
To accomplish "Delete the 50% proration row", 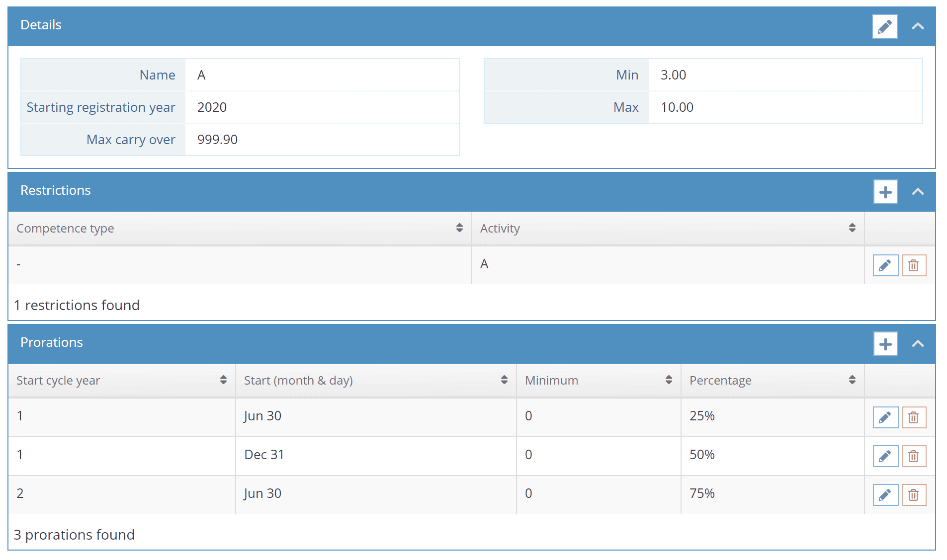I will point(914,456).
